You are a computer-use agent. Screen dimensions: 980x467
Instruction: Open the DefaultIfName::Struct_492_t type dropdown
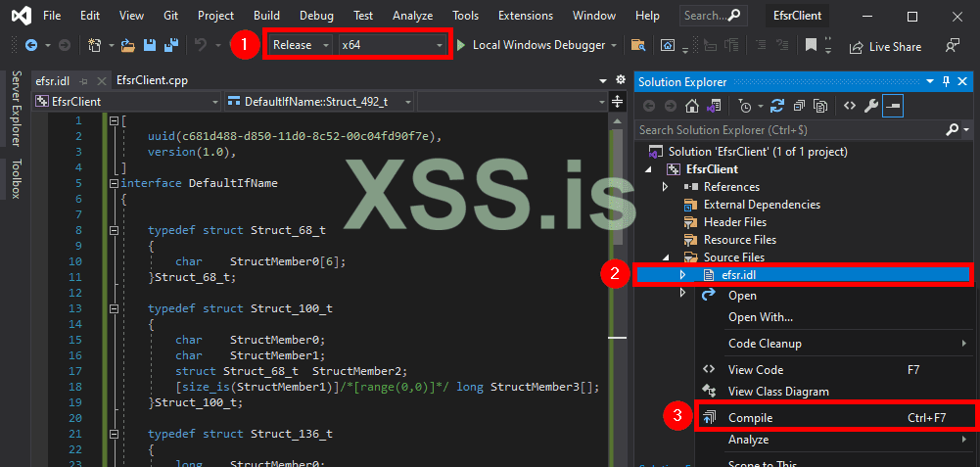click(x=319, y=101)
